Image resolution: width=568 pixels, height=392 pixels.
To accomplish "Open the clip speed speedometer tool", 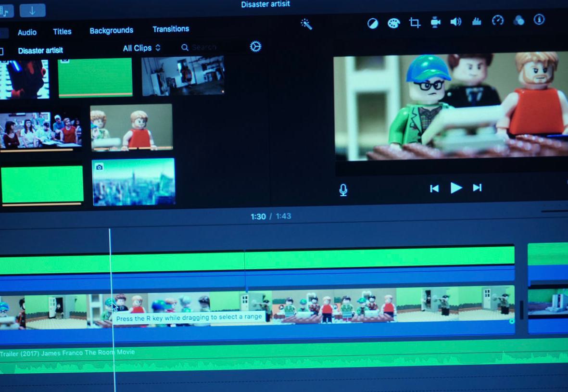I will (x=498, y=20).
